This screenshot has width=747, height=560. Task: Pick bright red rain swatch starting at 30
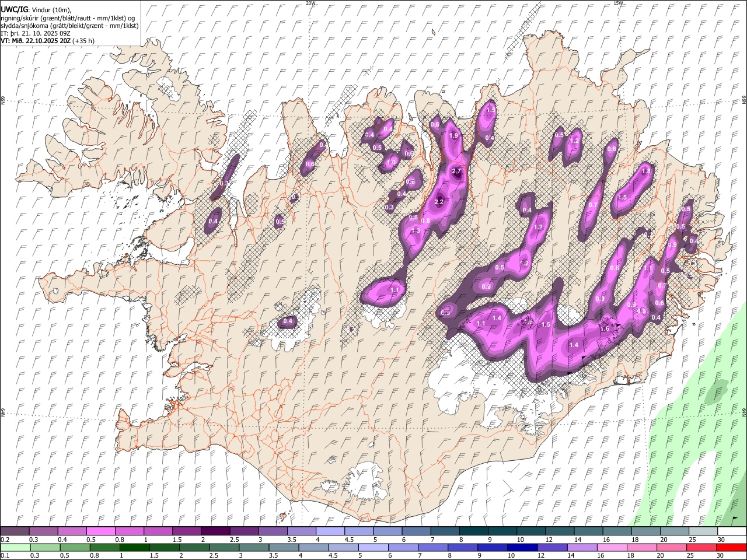731,547
